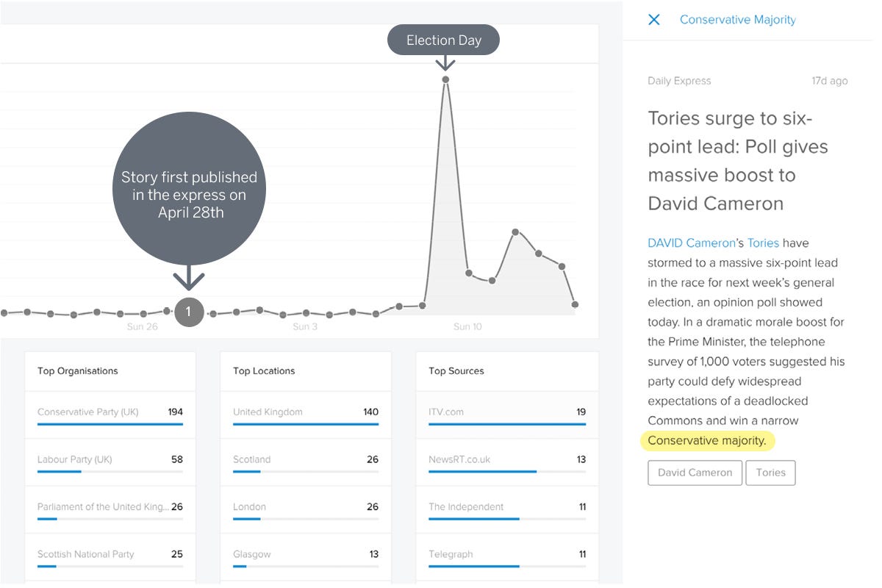Image resolution: width=882 pixels, height=588 pixels.
Task: Click the 194 count for Conservative Party
Action: click(175, 412)
